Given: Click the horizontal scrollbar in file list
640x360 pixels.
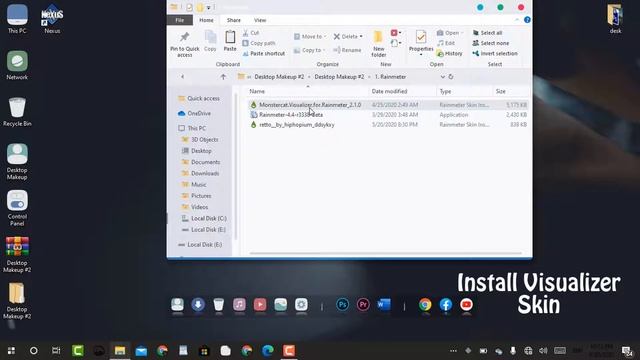Looking at the screenshot, I should point(385,253).
